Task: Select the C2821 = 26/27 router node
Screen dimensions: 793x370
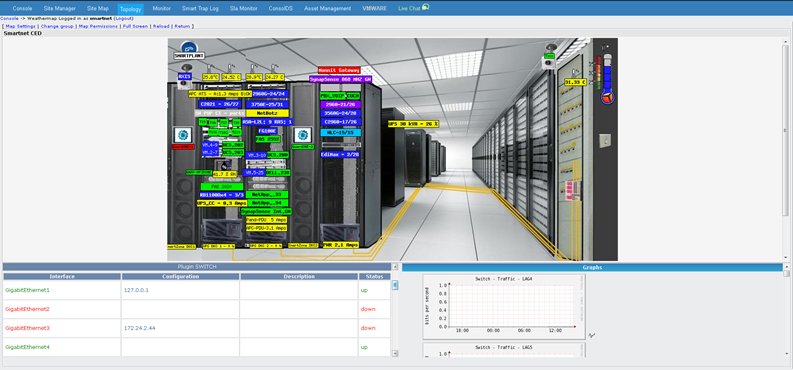Action: 220,104
